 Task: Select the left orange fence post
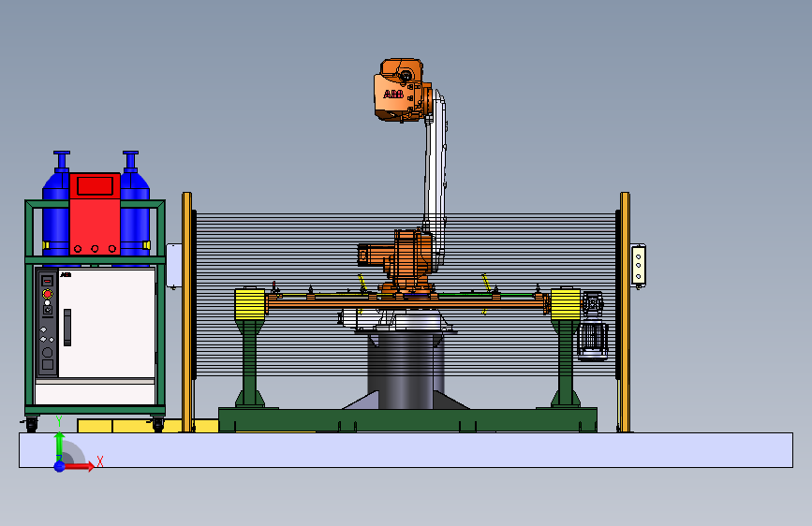[187, 313]
